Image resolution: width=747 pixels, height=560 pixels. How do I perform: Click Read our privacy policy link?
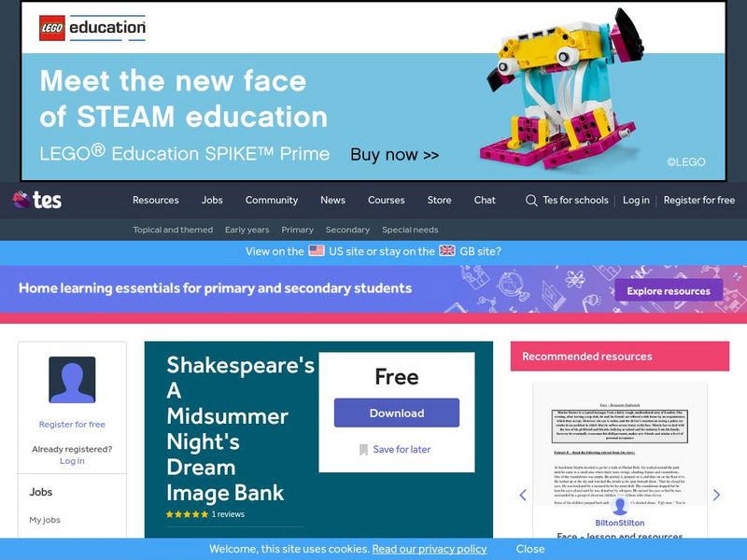coord(430,549)
